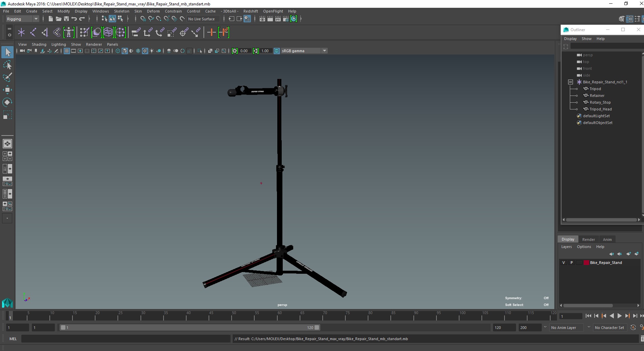Switch to the Render layer tab
The image size is (644, 351).
click(x=588, y=239)
